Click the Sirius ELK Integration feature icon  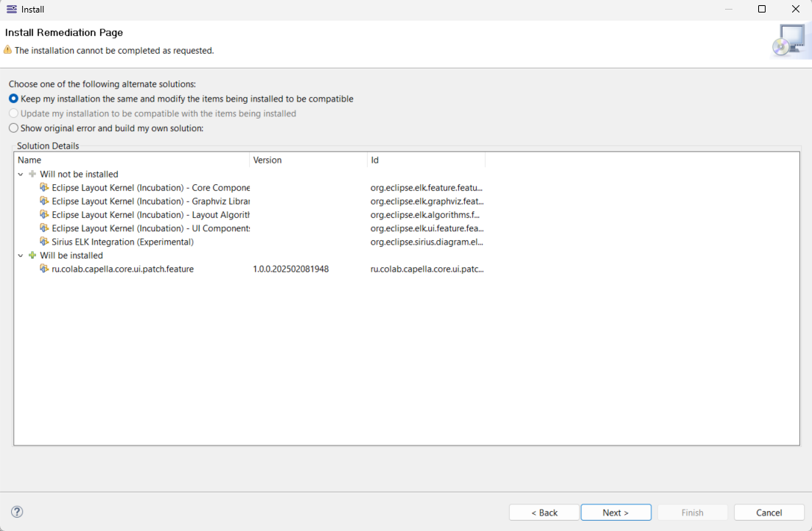pos(44,242)
